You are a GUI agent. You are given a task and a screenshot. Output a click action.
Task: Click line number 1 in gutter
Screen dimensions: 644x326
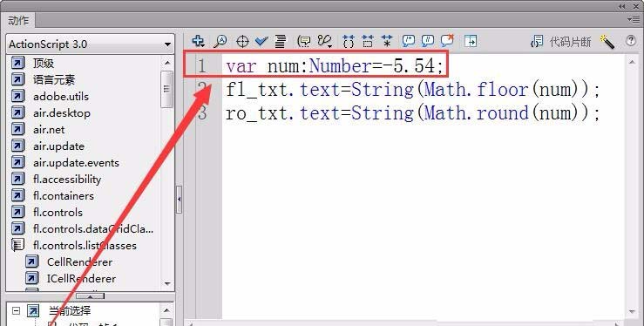(201, 65)
